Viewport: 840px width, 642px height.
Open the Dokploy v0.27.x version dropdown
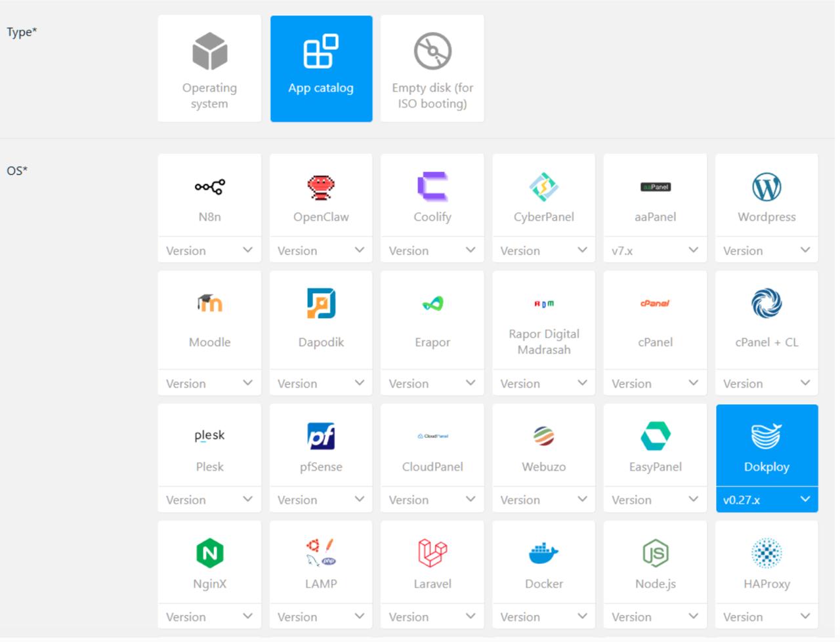coord(766,500)
